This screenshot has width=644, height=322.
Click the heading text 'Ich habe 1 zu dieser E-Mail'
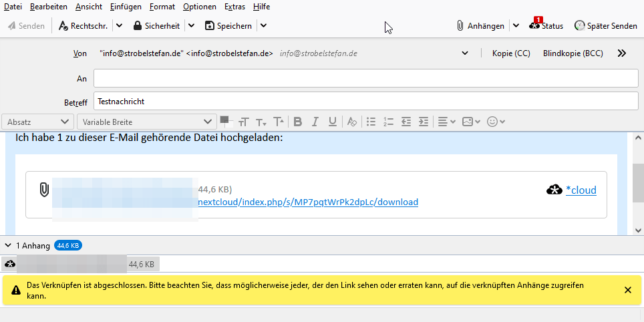[x=76, y=138]
